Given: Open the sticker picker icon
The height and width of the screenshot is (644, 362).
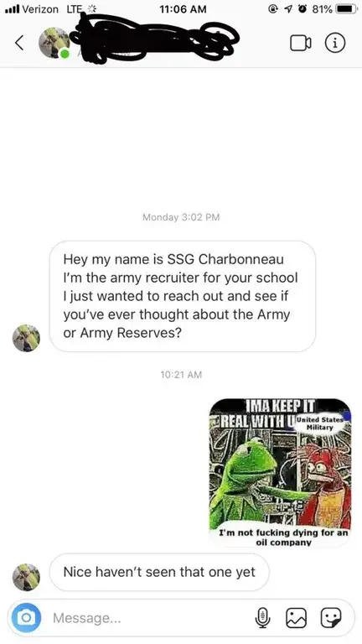Looking at the screenshot, I should click(331, 618).
